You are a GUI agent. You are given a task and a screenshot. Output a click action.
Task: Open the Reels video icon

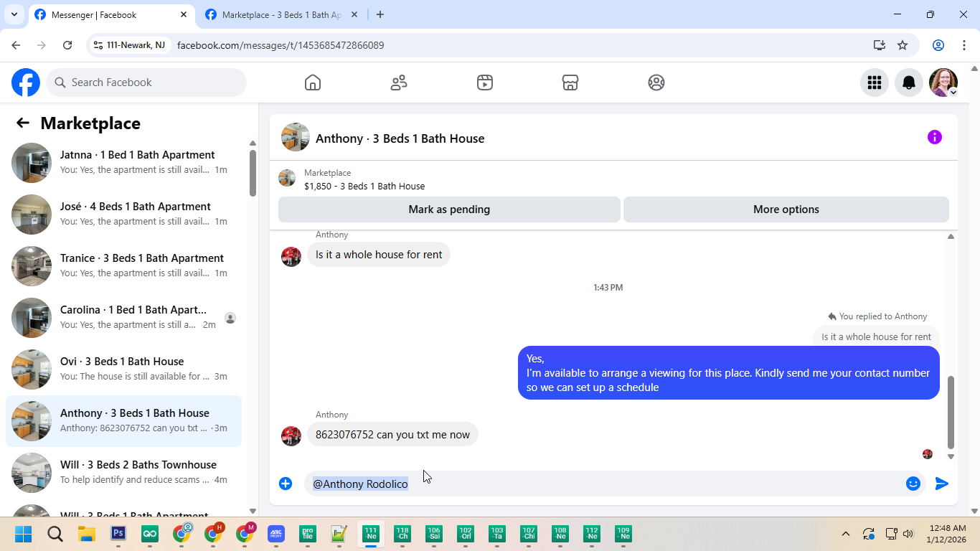click(485, 83)
